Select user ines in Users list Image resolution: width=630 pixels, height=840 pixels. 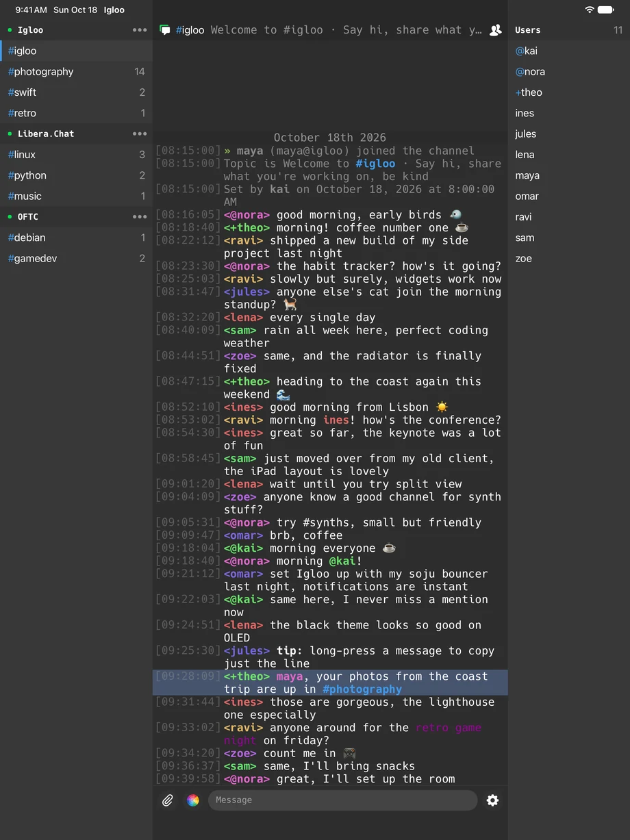[569, 113]
